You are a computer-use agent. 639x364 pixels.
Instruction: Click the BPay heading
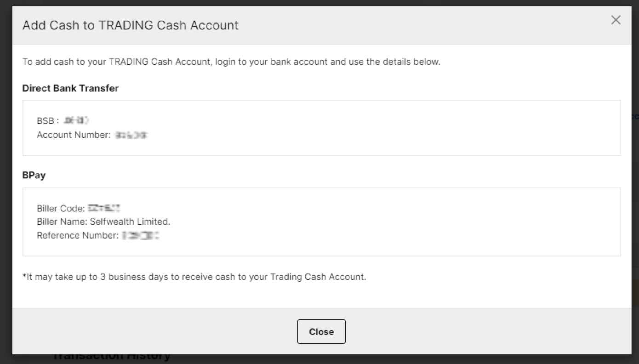[x=34, y=176]
